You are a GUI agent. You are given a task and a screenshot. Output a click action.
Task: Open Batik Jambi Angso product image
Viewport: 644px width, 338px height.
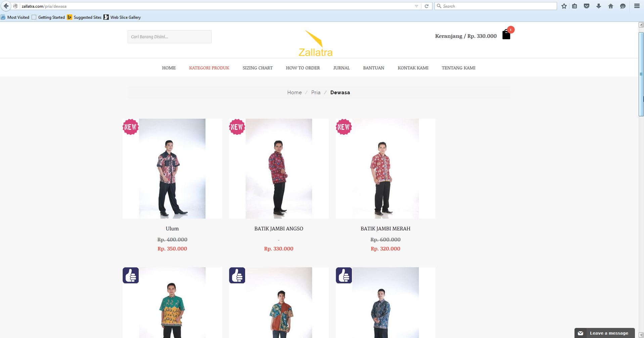pos(279,169)
